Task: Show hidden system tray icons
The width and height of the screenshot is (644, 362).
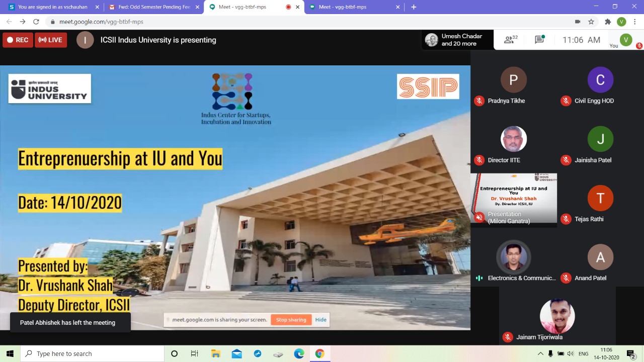Action: click(540, 353)
